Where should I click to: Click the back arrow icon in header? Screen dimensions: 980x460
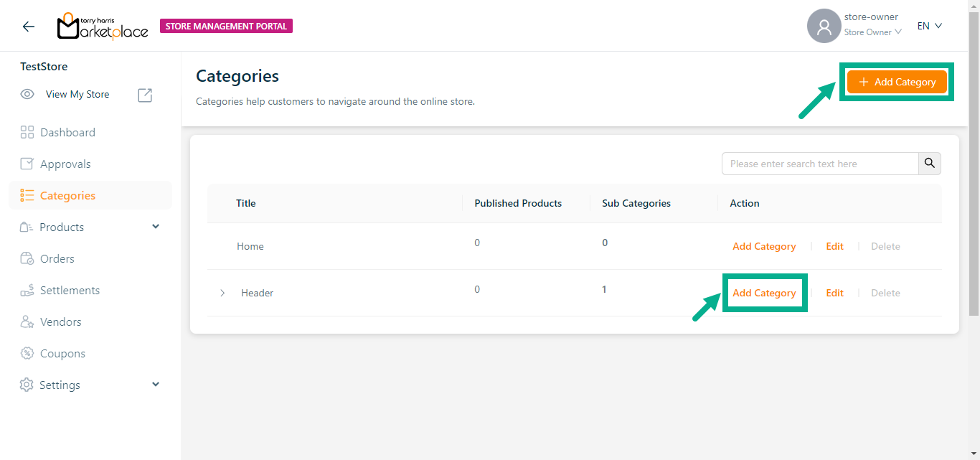pyautogui.click(x=28, y=27)
